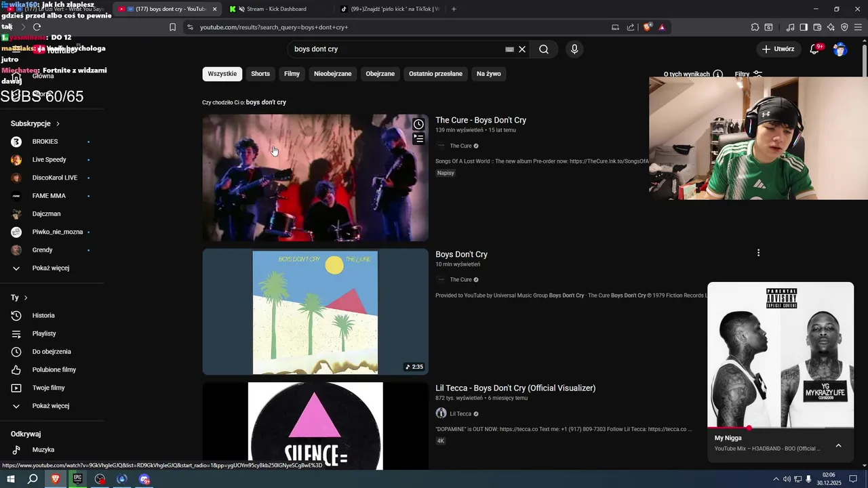Select the Obejrzane filter chip

tap(380, 74)
